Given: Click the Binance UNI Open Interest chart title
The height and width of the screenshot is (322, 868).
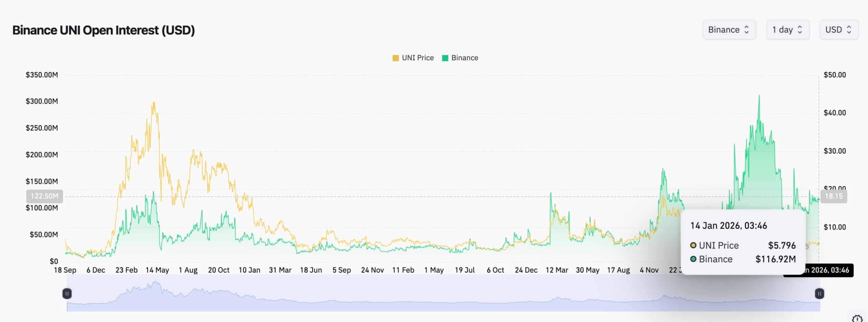Looking at the screenshot, I should tap(103, 30).
